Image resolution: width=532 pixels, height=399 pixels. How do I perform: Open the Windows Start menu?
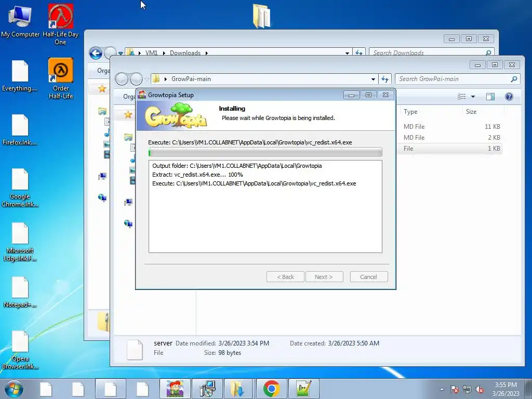[x=14, y=389]
